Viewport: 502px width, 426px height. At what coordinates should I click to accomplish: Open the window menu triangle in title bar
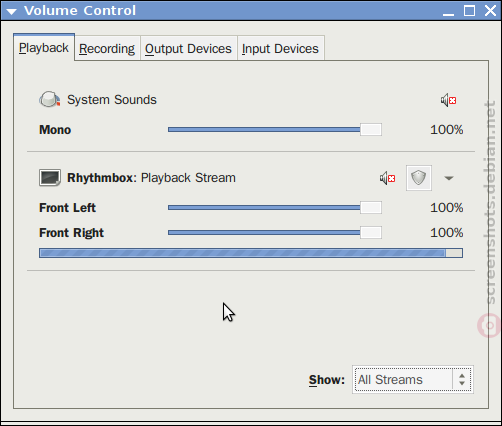tap(11, 12)
